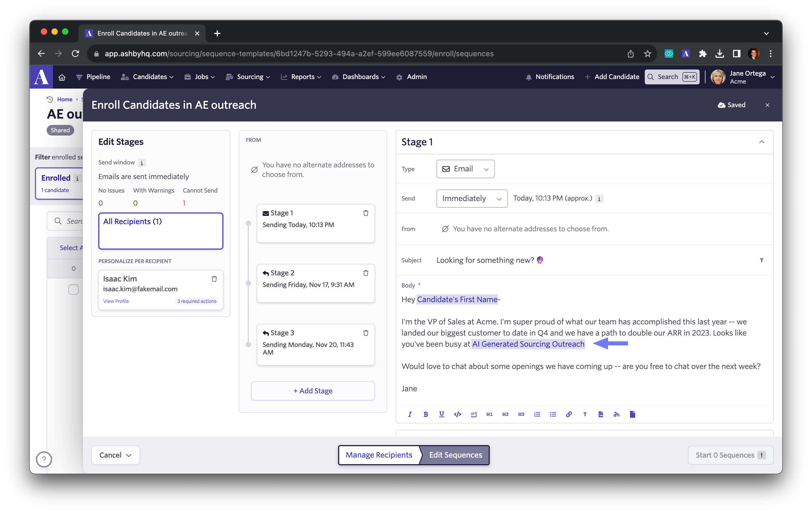Click the + Add Stage button
The width and height of the screenshot is (812, 513).
pos(313,391)
